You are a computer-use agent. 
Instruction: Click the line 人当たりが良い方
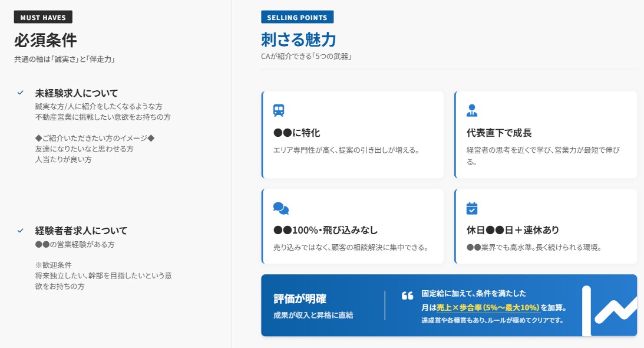tap(63, 160)
